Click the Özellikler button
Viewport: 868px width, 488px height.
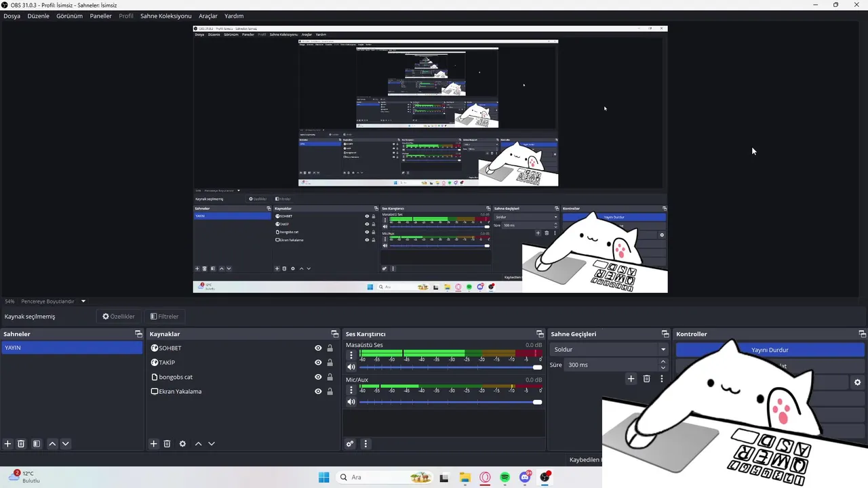click(119, 317)
